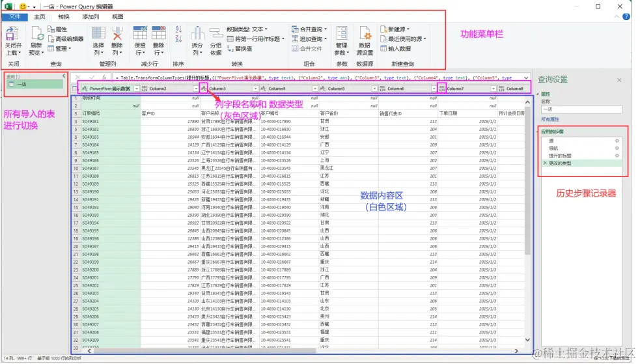Open settings gear for the 源 step
Viewport: 640px width, 364px height.
click(617, 141)
